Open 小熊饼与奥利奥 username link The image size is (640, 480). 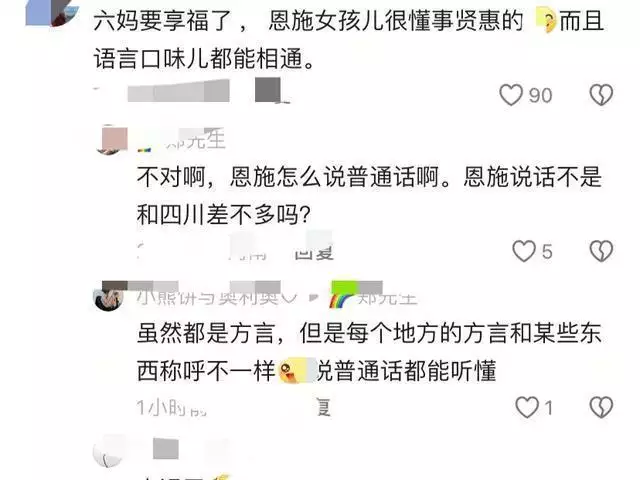click(217, 298)
